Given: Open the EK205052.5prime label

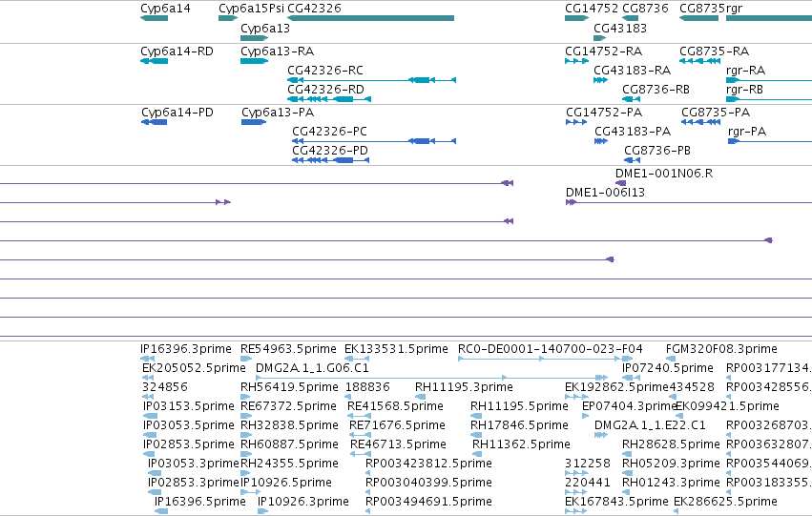Looking at the screenshot, I should click(x=194, y=368).
